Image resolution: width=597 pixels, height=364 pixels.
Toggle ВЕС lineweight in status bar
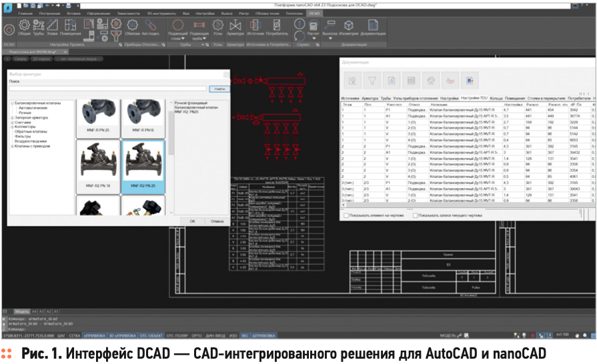(x=245, y=336)
